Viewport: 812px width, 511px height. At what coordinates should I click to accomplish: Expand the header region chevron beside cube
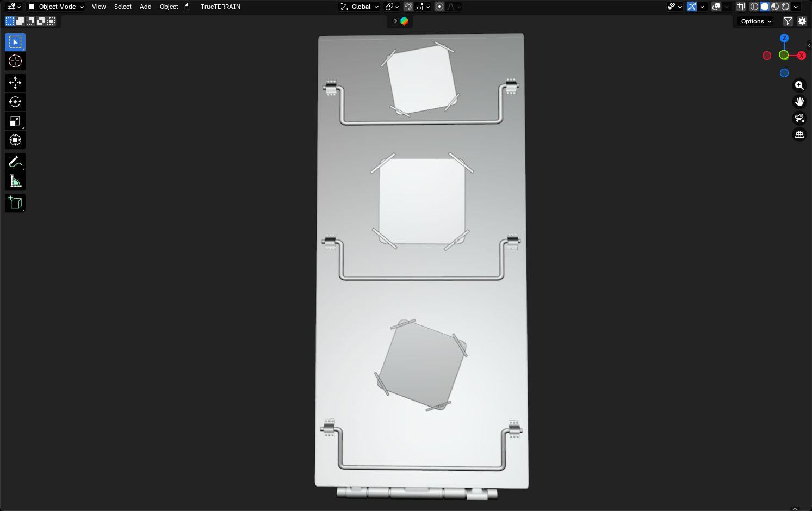pos(395,21)
